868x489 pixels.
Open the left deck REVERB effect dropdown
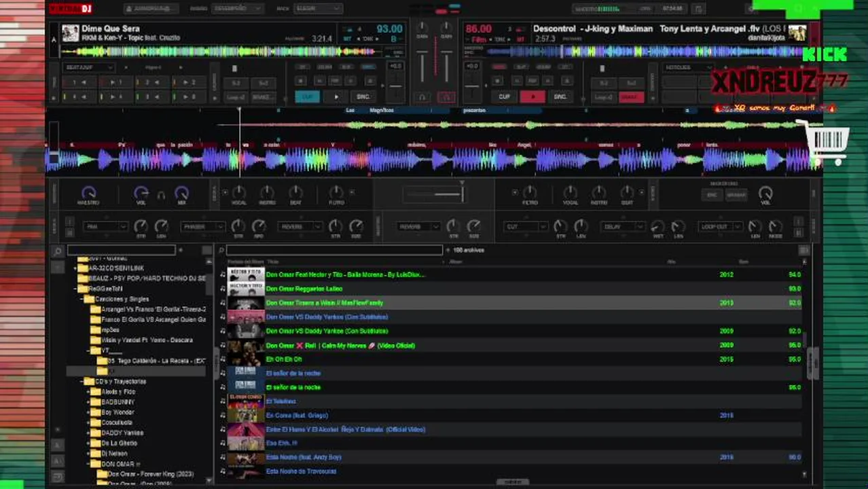click(x=300, y=227)
